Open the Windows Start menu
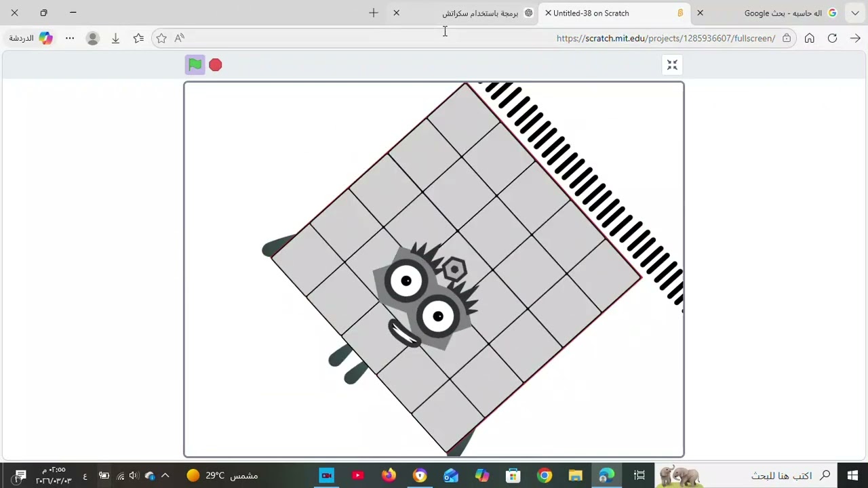 (852, 475)
